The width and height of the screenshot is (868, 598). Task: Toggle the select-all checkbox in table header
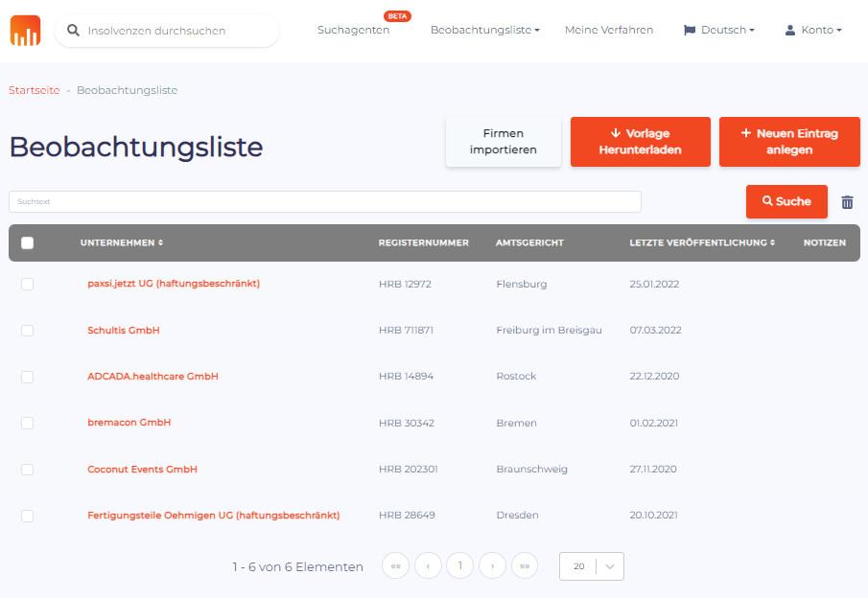coord(27,243)
